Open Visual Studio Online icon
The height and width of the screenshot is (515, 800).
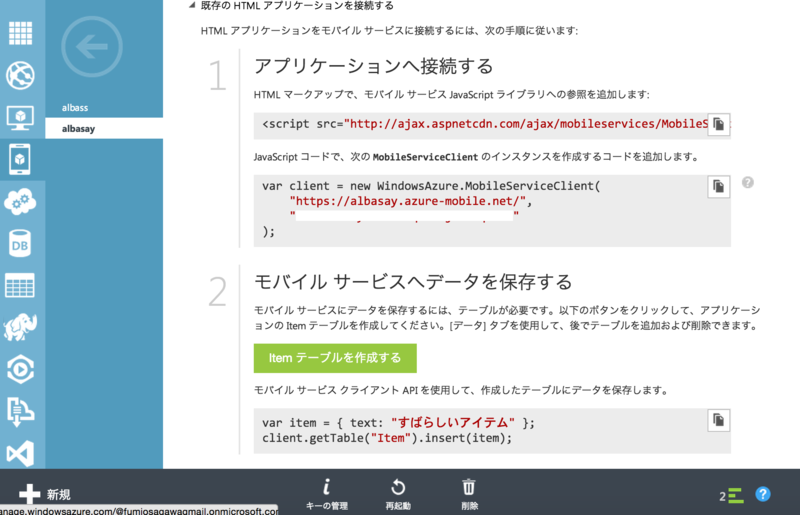[x=20, y=453]
